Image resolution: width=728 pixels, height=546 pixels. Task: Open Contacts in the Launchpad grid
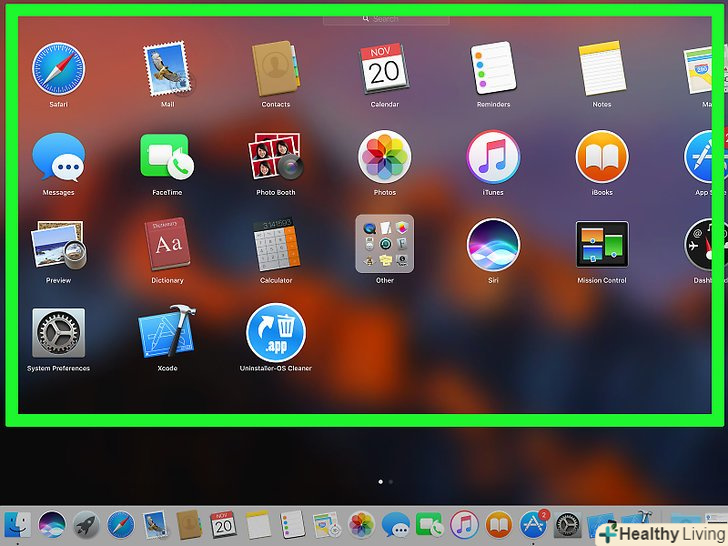[276, 69]
